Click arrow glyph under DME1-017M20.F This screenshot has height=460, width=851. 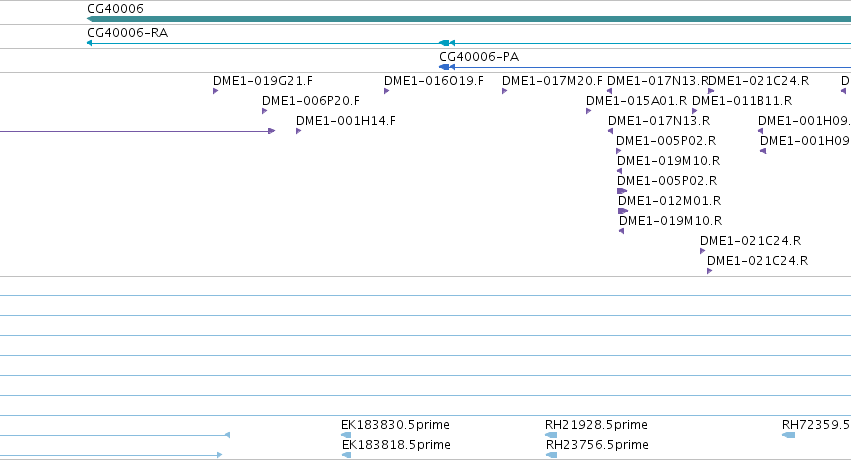tap(505, 91)
